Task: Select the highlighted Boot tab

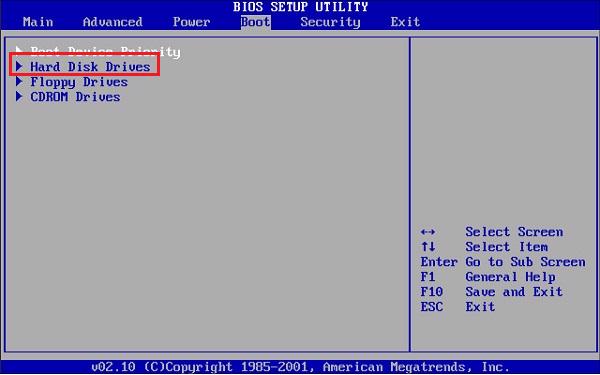Action: (256, 22)
